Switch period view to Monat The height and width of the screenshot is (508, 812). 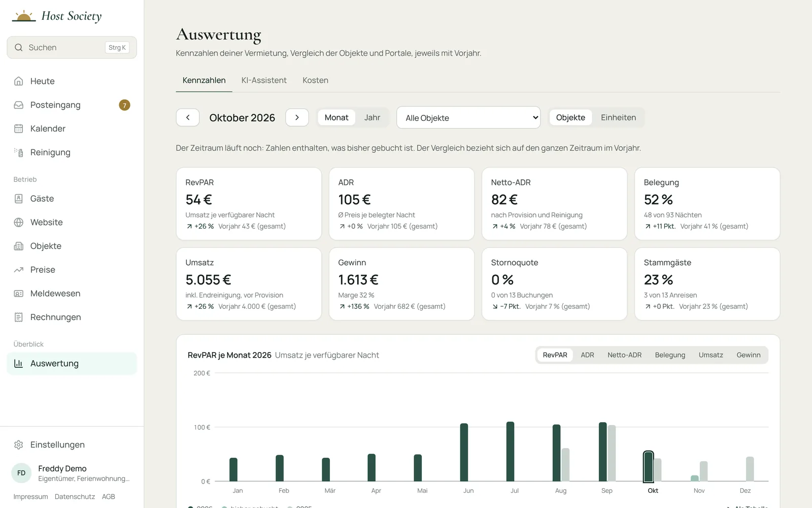336,117
